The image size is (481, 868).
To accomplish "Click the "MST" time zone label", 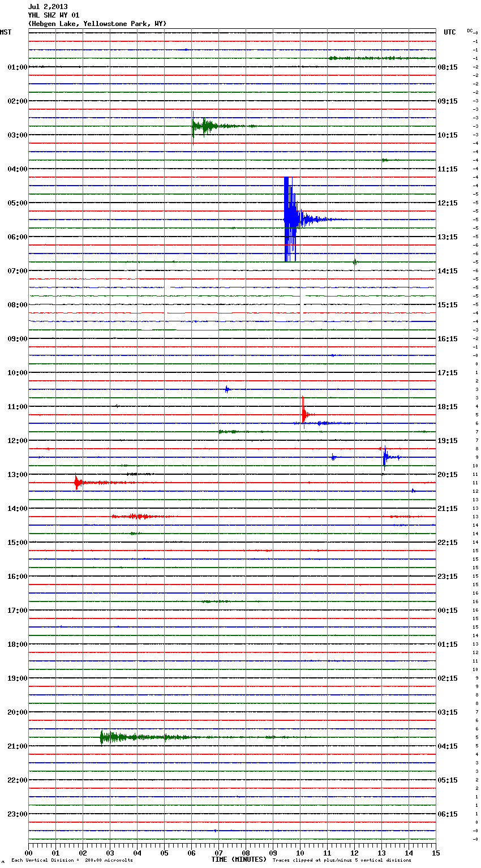I will click(x=6, y=32).
